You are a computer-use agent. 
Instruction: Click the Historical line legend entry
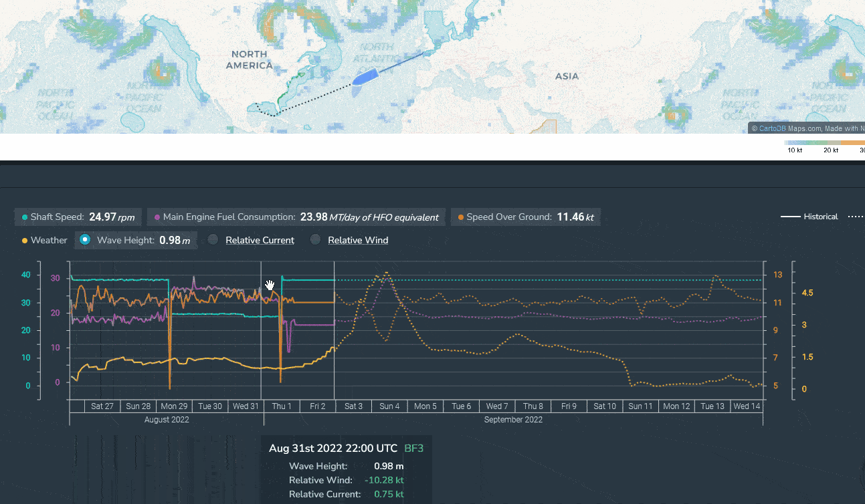[x=809, y=217]
